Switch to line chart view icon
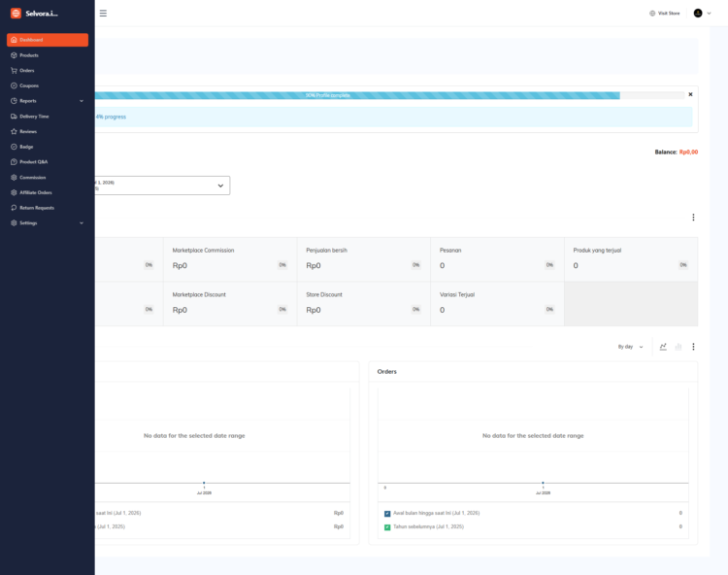The width and height of the screenshot is (728, 575). [x=663, y=347]
